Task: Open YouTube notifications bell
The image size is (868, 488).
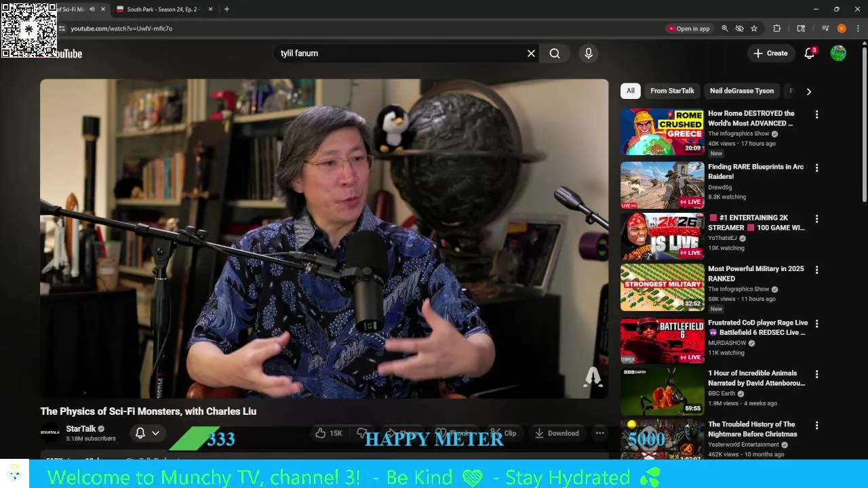Action: [x=809, y=54]
